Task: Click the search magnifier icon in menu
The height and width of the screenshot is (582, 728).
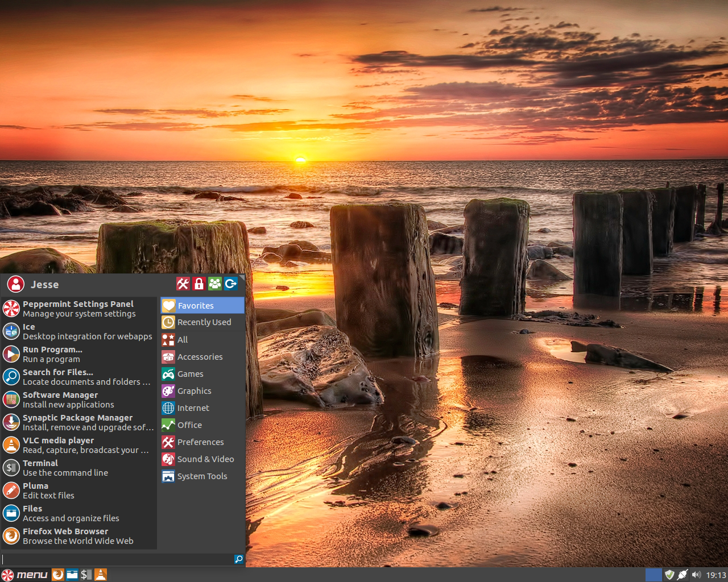Action: 239,559
